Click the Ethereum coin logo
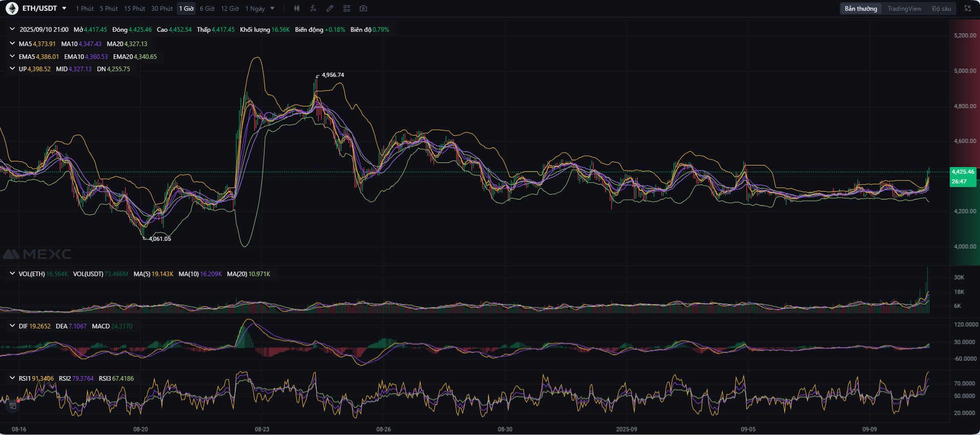This screenshot has height=435, width=980. [12, 8]
